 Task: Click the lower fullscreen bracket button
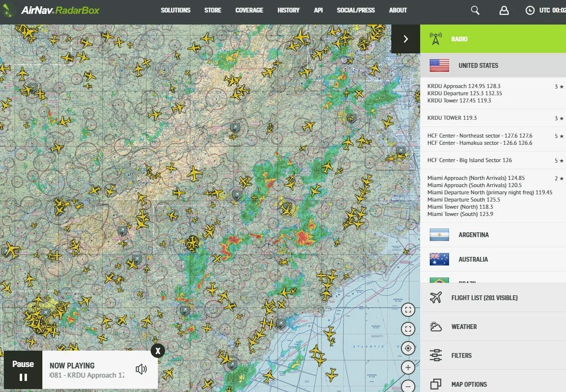click(x=408, y=329)
